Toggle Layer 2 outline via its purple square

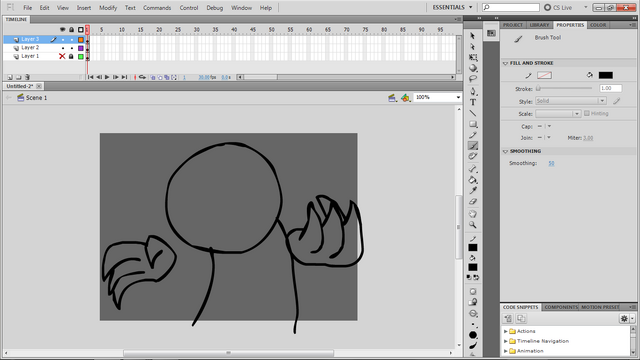[81, 48]
